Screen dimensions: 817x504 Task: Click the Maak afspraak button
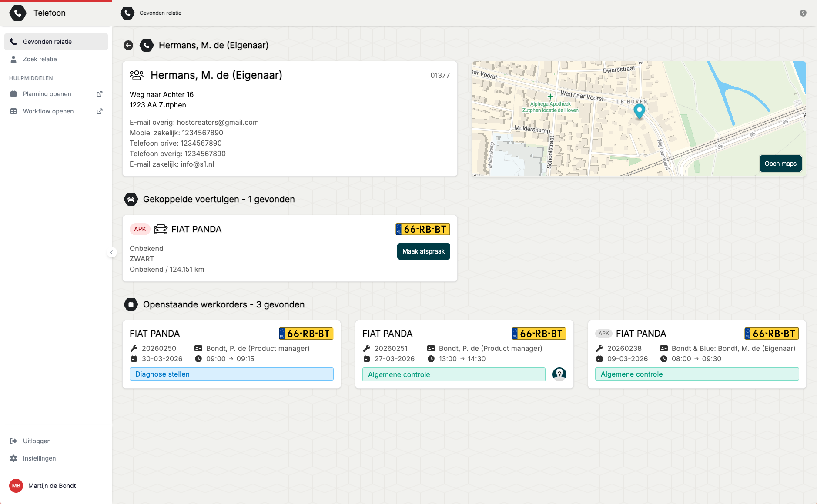(423, 251)
